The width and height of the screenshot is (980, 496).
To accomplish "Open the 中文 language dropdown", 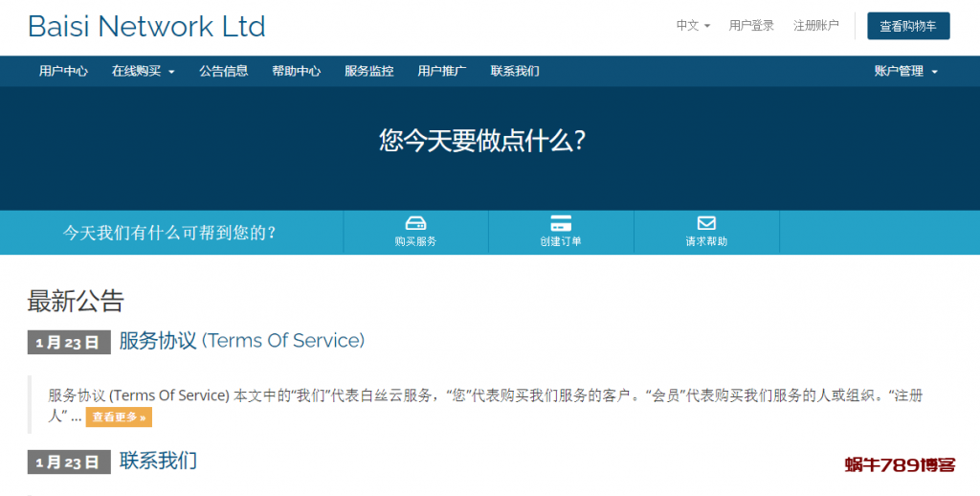I will pyautogui.click(x=693, y=26).
